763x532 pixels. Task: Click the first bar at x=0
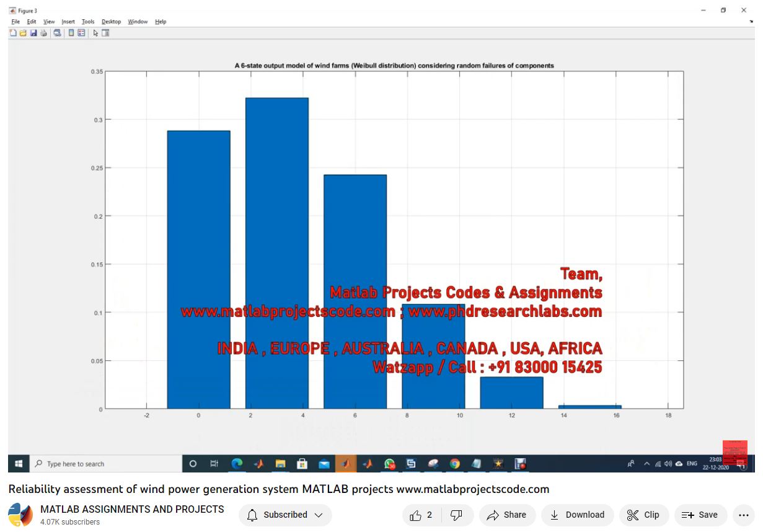coord(198,270)
